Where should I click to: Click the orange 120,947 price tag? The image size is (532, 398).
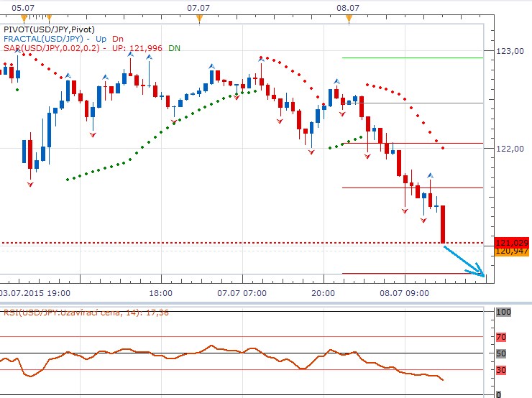pyautogui.click(x=511, y=251)
